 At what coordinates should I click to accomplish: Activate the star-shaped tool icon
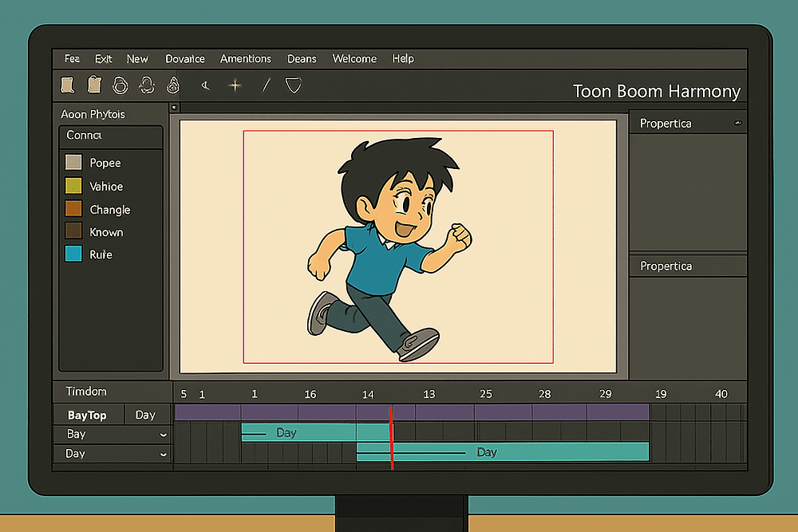tap(235, 84)
